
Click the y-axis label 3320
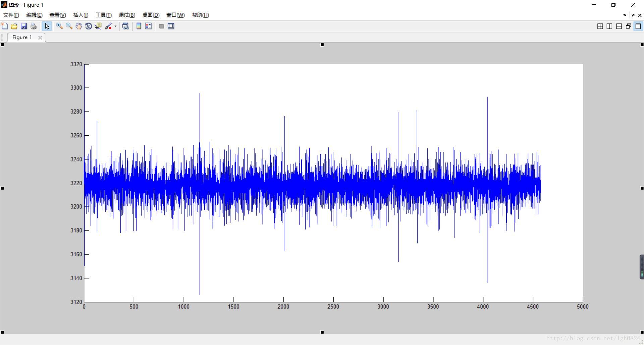(x=76, y=64)
